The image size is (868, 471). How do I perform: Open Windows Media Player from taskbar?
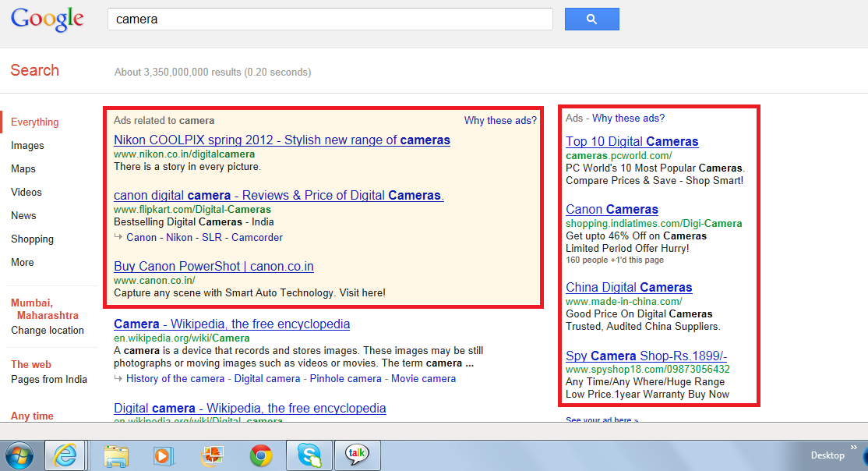pos(163,455)
